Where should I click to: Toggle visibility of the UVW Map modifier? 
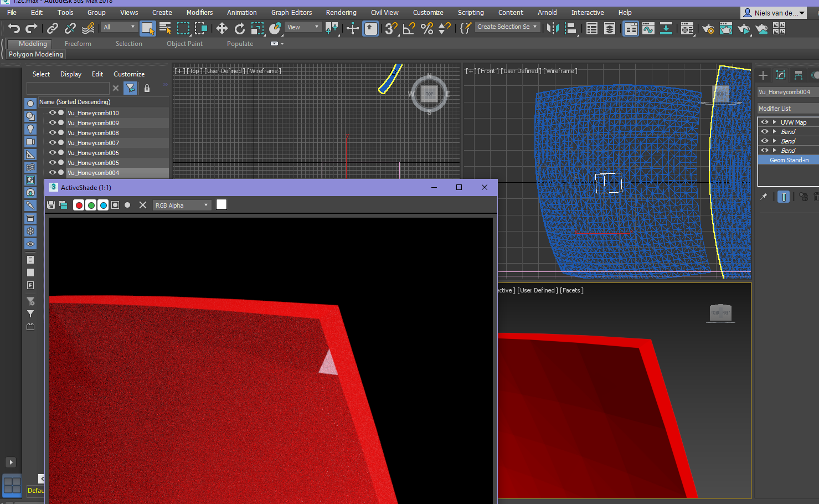tap(765, 122)
